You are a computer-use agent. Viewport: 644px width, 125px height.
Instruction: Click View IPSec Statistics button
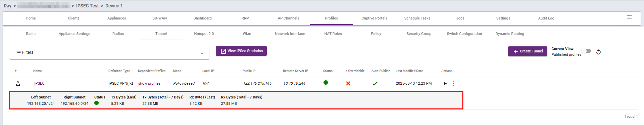click(241, 51)
